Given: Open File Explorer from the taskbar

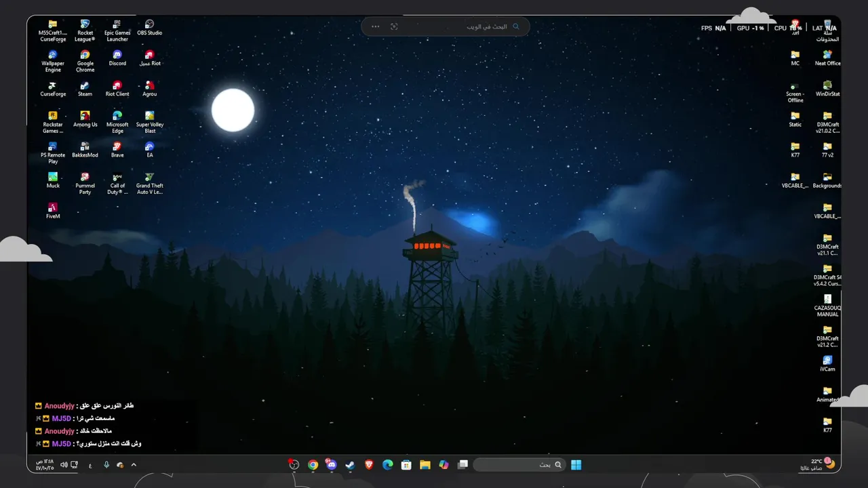Looking at the screenshot, I should pos(425,465).
